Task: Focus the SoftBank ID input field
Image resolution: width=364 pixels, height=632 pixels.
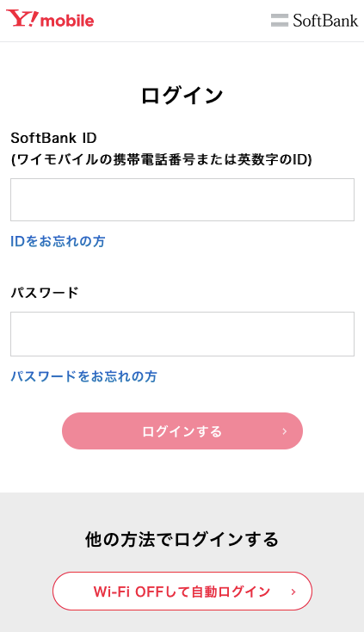Action: coord(182,200)
